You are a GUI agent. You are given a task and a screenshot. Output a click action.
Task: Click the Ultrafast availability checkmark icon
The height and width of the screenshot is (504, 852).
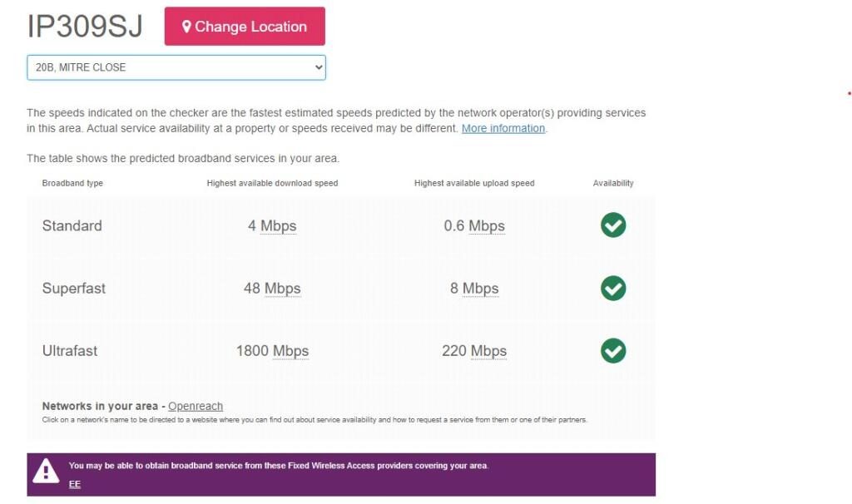click(613, 350)
